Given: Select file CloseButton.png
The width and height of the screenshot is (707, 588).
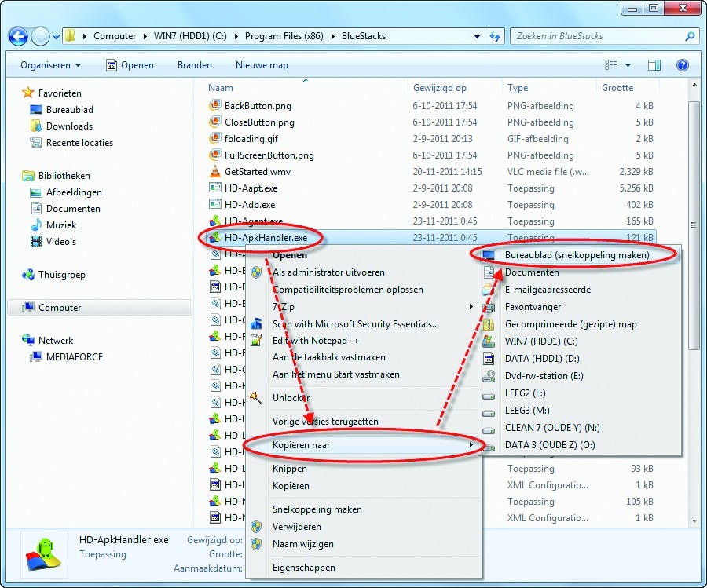Looking at the screenshot, I should [x=259, y=122].
